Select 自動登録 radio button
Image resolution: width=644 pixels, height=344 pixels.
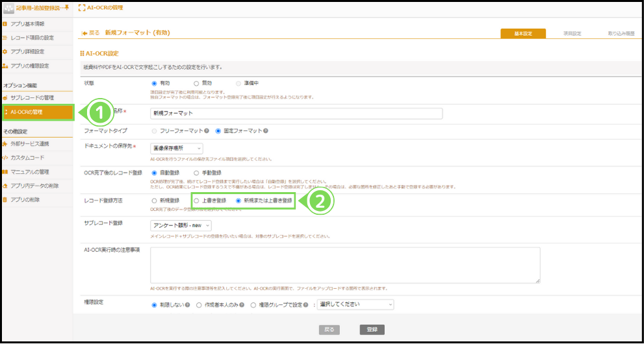pyautogui.click(x=155, y=173)
